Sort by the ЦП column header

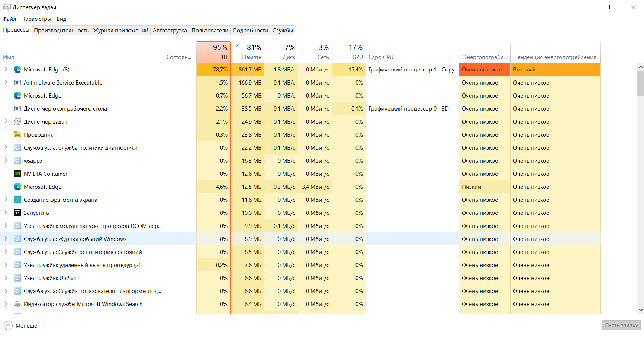(x=213, y=52)
